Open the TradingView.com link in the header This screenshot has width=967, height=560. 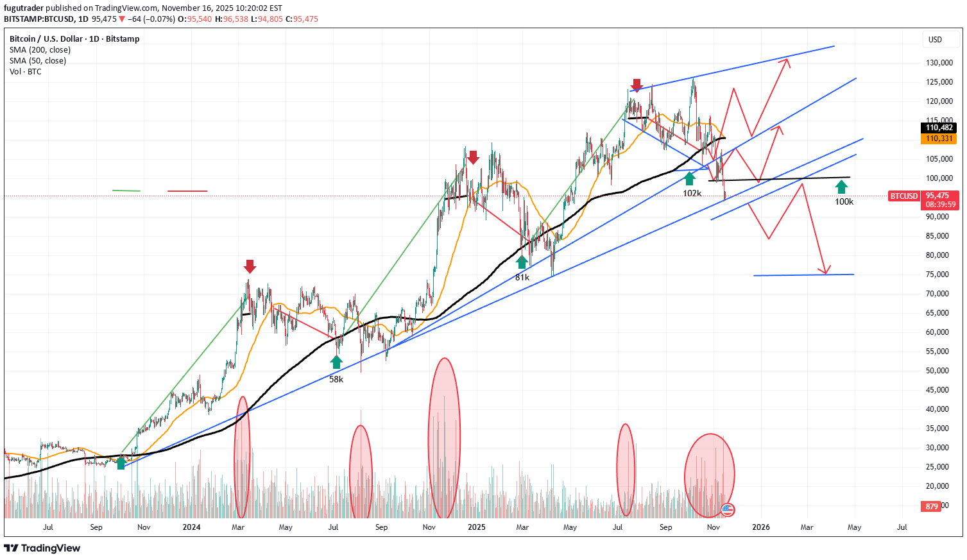116,8
